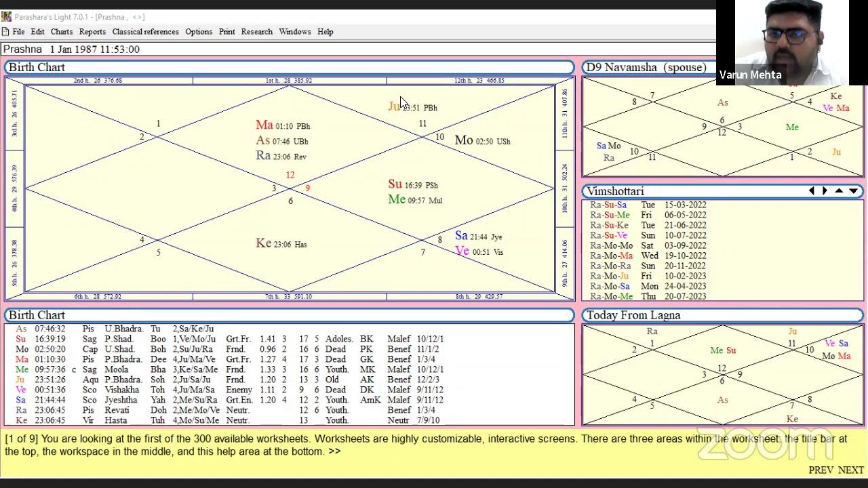
Task: Step Vimshottari dasha back with left arrow
Action: point(812,191)
